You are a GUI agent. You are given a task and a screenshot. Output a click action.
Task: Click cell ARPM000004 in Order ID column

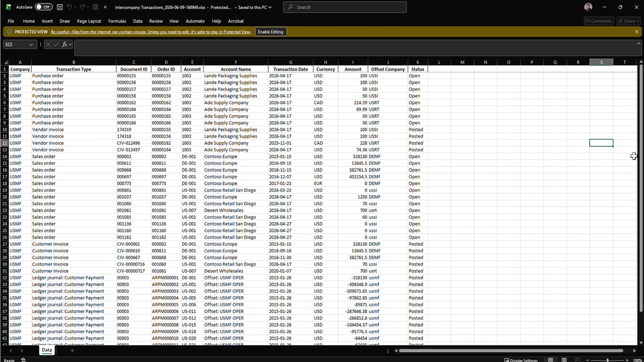pos(166,298)
